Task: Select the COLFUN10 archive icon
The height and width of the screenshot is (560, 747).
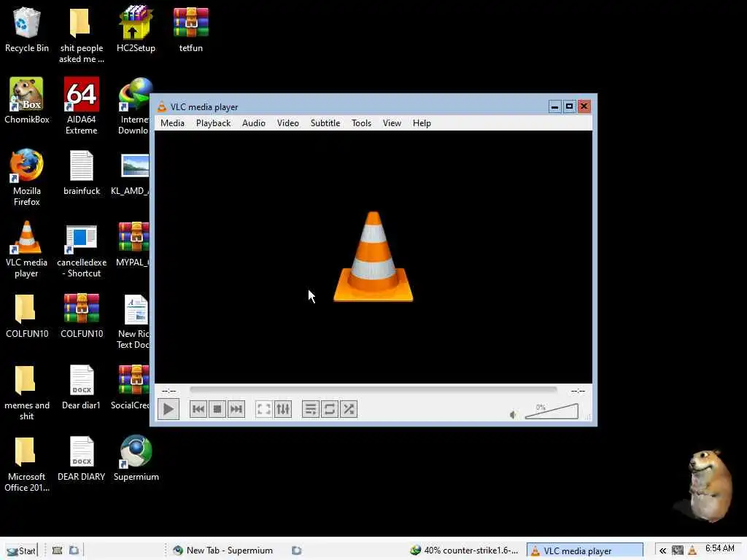Action: tap(82, 315)
